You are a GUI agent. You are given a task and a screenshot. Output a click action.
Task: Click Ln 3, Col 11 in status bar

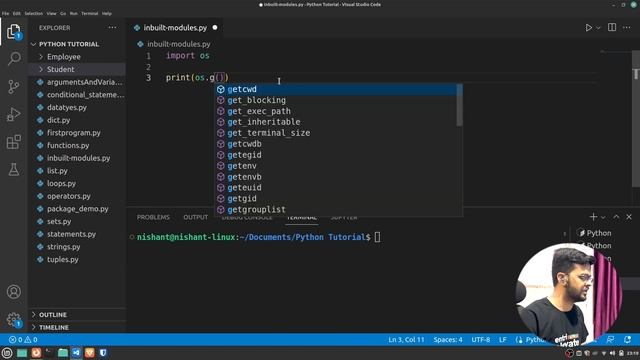point(406,340)
